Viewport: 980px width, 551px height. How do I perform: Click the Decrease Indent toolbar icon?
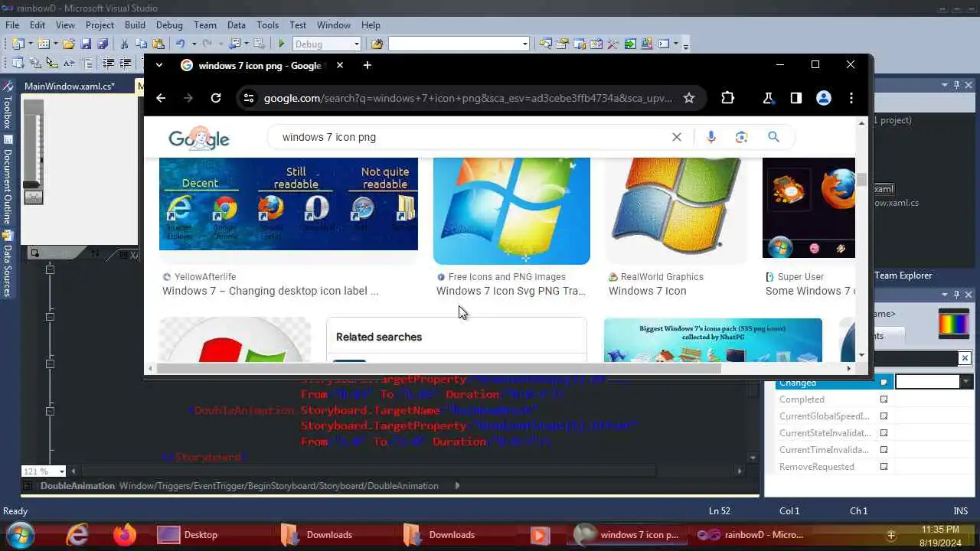[109, 63]
